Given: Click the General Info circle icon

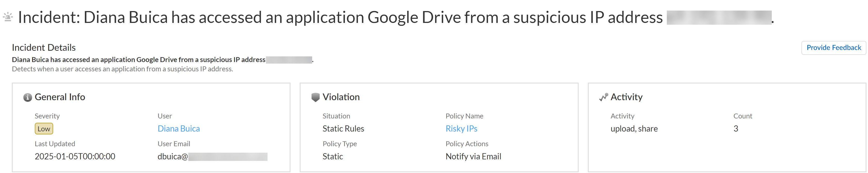Looking at the screenshot, I should tap(27, 97).
